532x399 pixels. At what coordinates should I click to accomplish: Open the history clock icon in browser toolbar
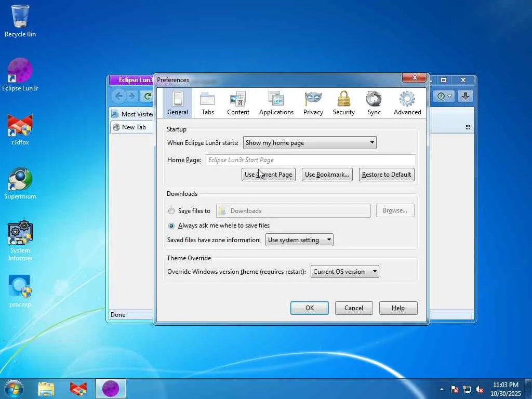click(444, 96)
